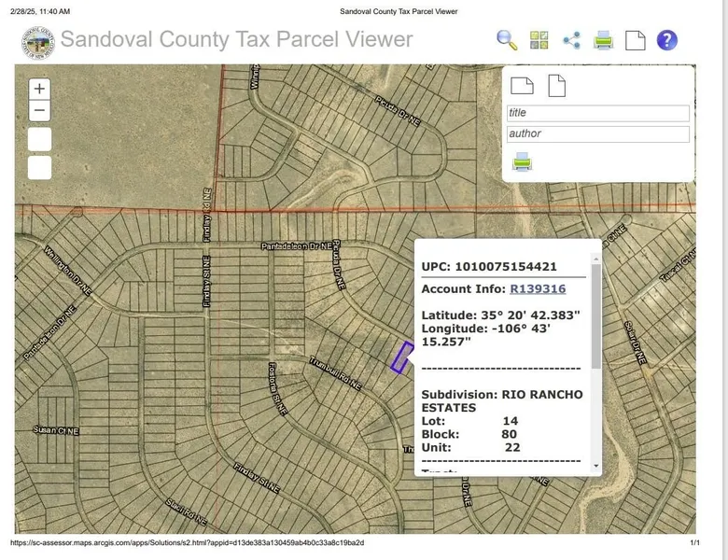Select portrait page orientation in print panel
Screen dimensions: 728x560
(x=556, y=86)
